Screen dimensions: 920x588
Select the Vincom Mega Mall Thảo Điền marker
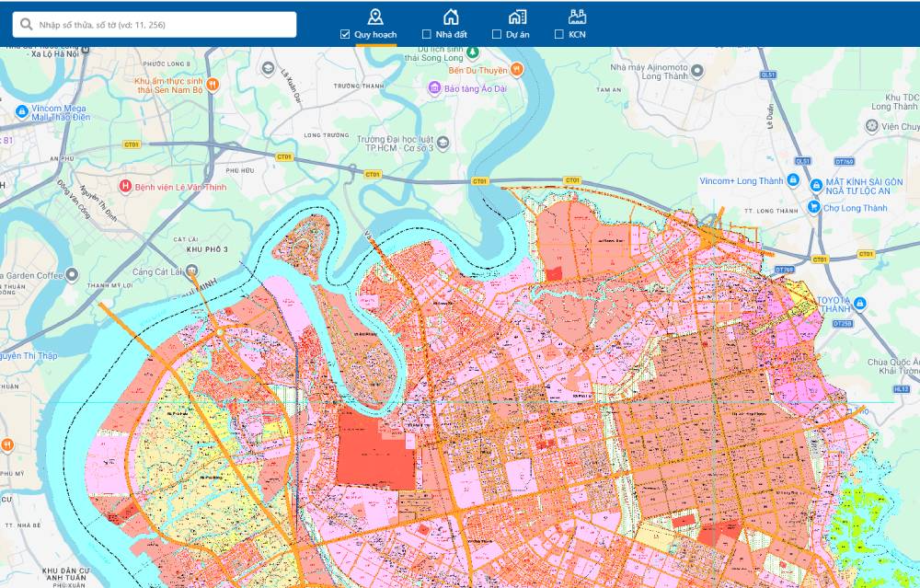click(21, 111)
